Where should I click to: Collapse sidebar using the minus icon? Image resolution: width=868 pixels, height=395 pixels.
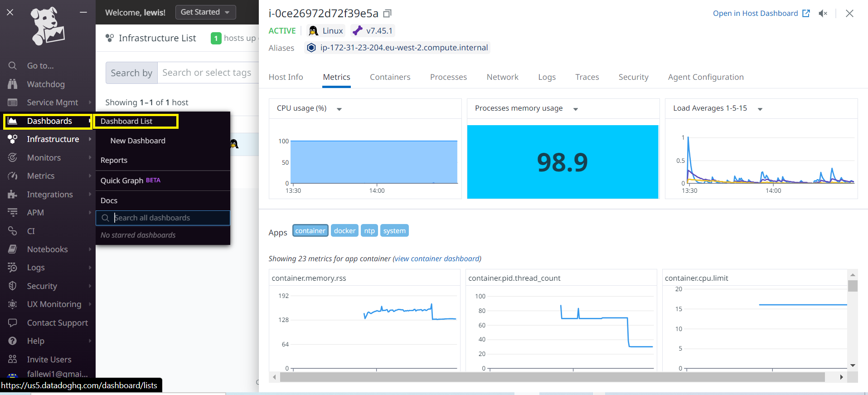pos(83,12)
